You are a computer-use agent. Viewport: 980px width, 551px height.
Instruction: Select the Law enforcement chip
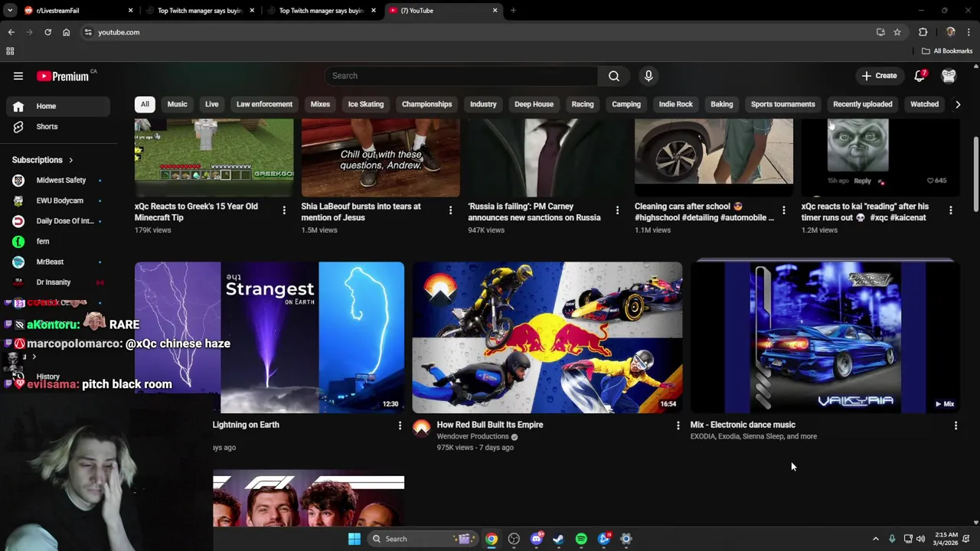pyautogui.click(x=264, y=104)
